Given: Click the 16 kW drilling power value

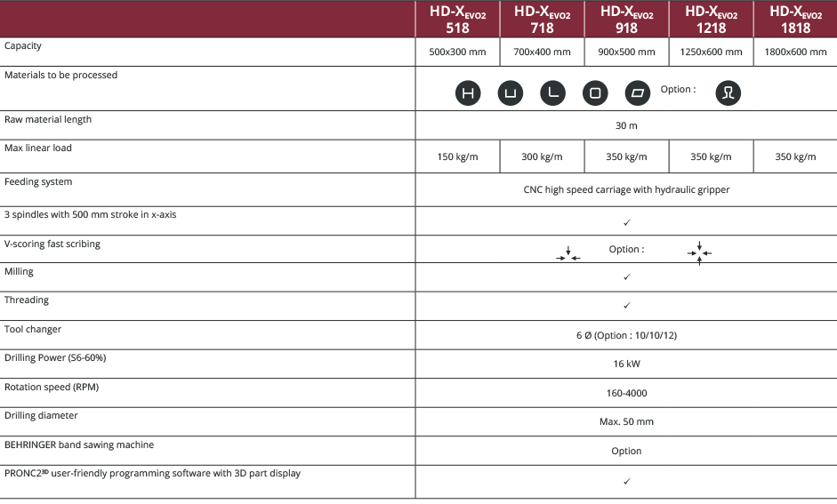Looking at the screenshot, I should pyautogui.click(x=626, y=364).
